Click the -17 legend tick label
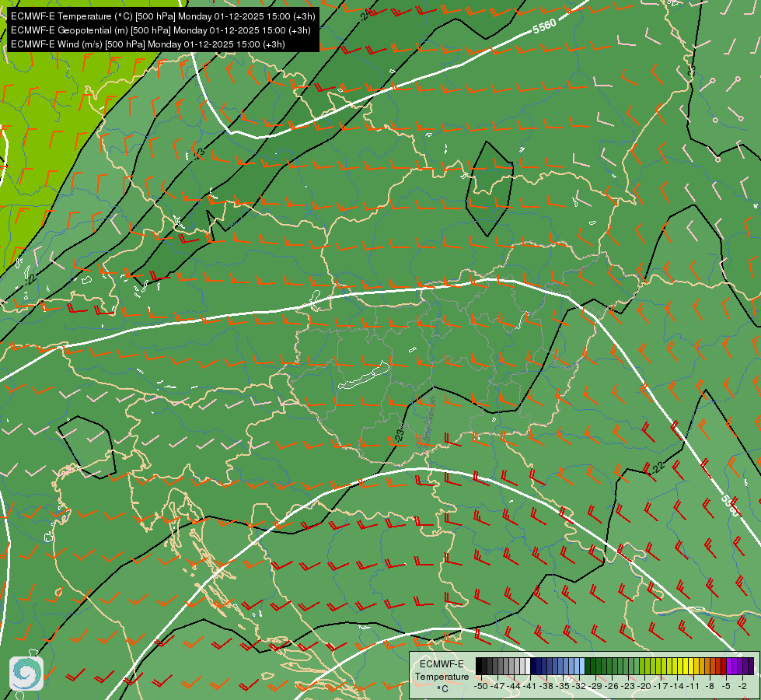This screenshot has width=761, height=700. 661,687
